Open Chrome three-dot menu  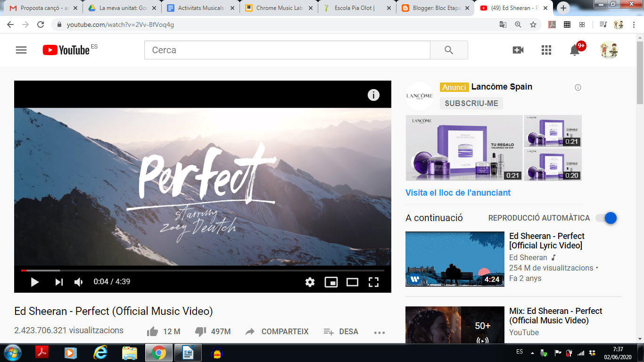click(x=634, y=25)
